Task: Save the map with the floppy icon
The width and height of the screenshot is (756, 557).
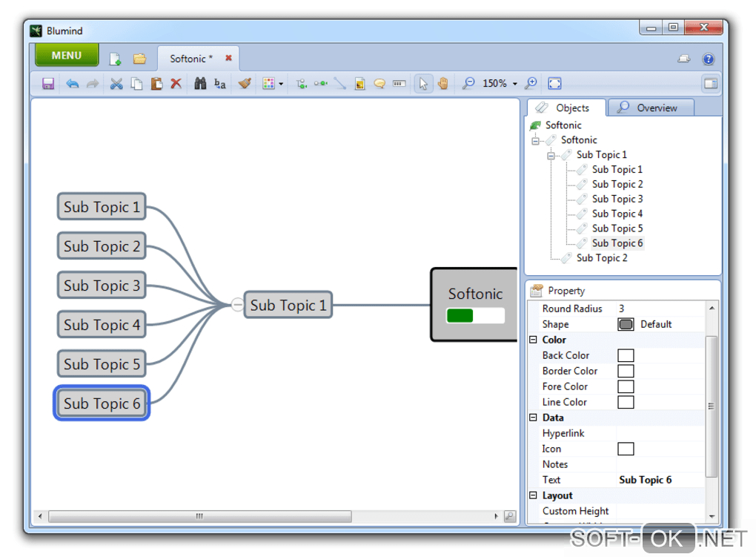Action: [x=48, y=84]
